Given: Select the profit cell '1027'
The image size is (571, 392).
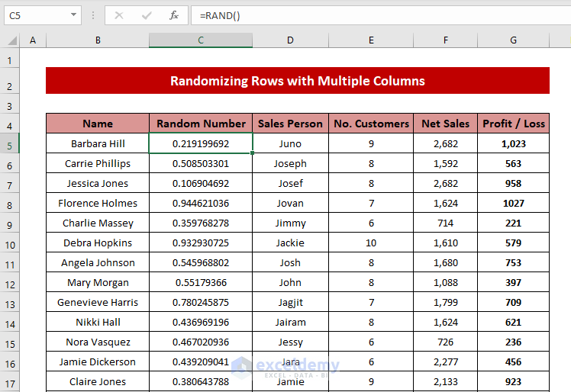Looking at the screenshot, I should click(x=514, y=203).
